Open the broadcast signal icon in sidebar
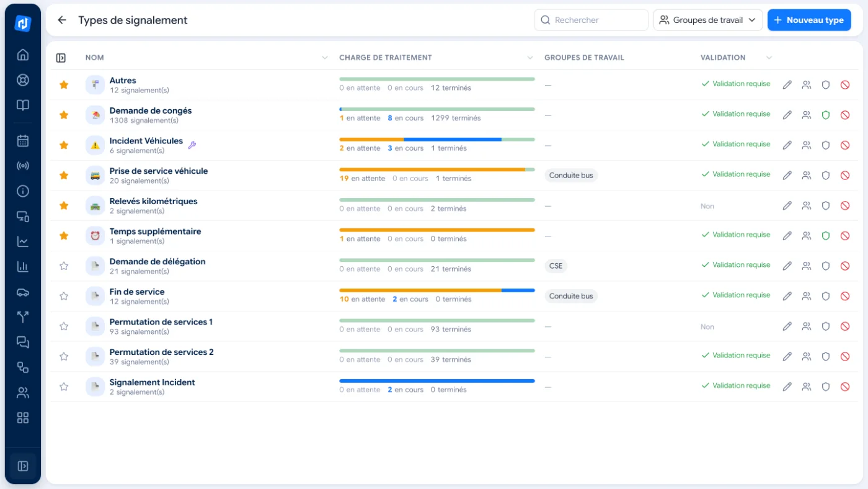The width and height of the screenshot is (868, 489). click(x=23, y=166)
